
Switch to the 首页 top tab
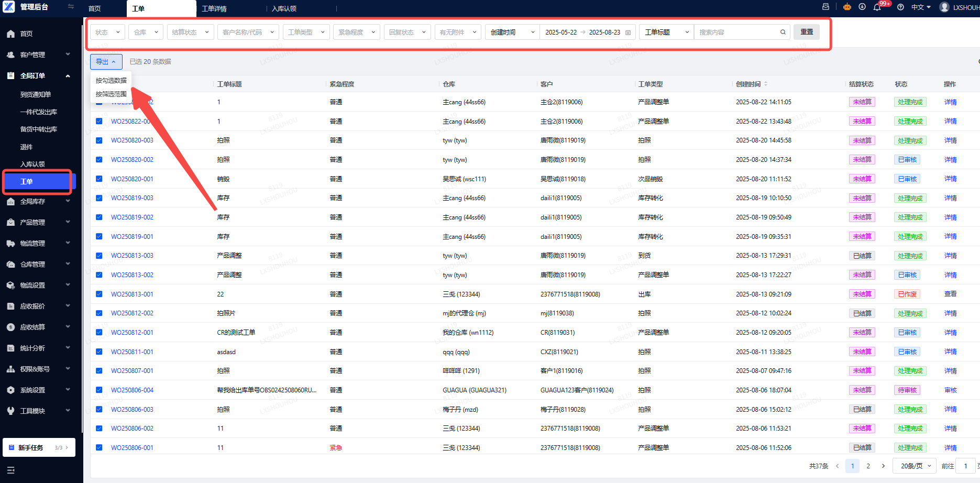pyautogui.click(x=94, y=9)
